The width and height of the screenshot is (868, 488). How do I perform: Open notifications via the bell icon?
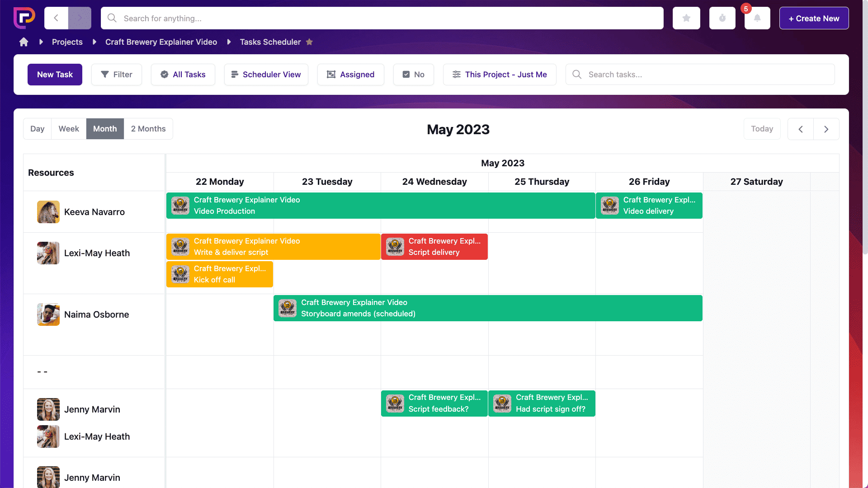coord(757,18)
